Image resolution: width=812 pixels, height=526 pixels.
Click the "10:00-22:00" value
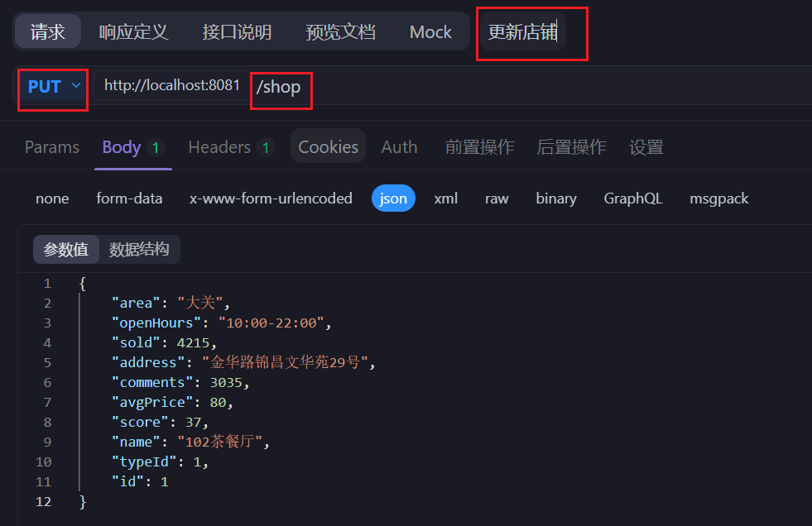pos(271,323)
